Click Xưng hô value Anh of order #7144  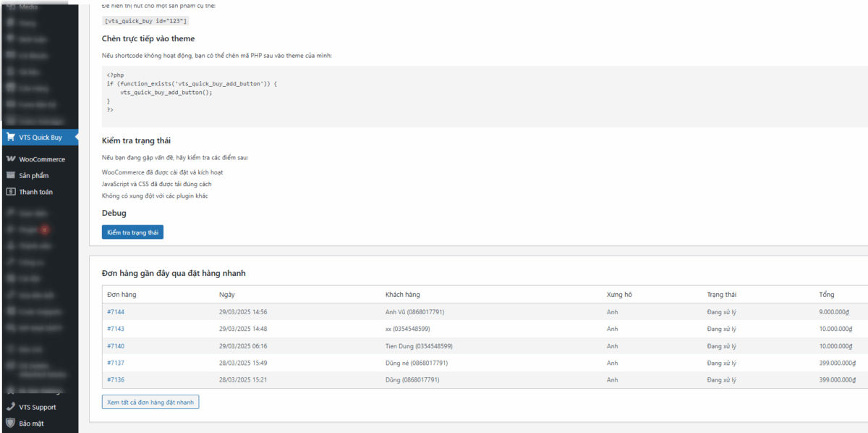613,312
